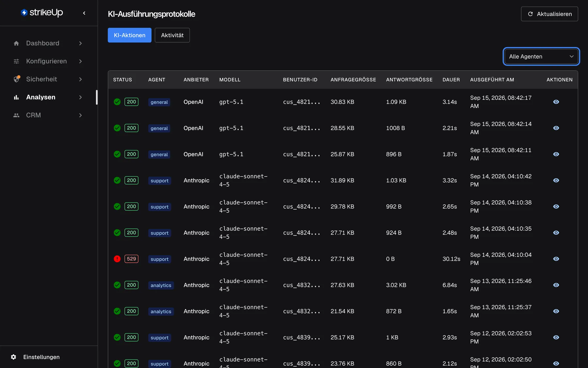588x368 pixels.
Task: Switch to the Aktivität tab
Action: pyautogui.click(x=172, y=35)
